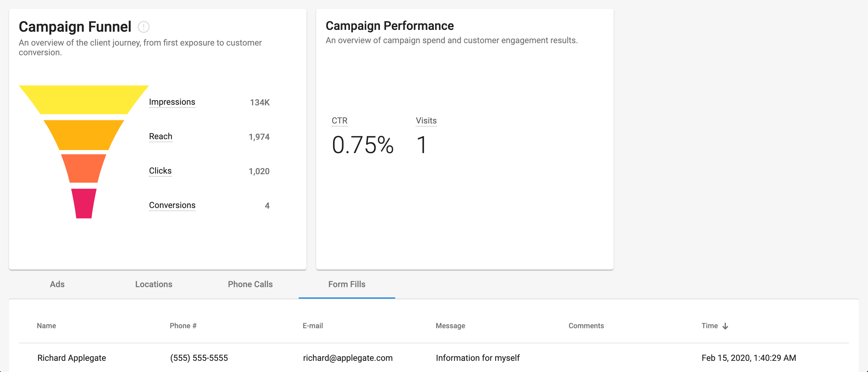868x372 pixels.
Task: Sort by the Name column header
Action: (46, 326)
